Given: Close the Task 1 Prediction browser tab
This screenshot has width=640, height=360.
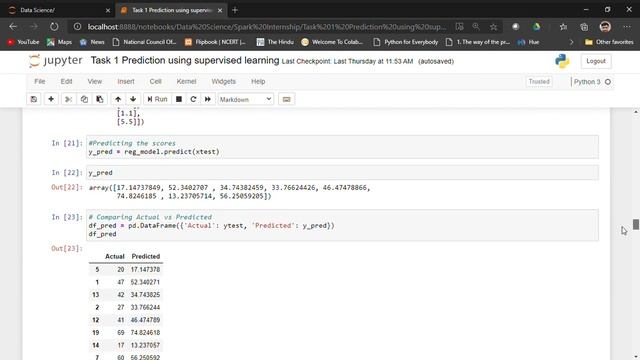Looking at the screenshot, I should pos(220,10).
